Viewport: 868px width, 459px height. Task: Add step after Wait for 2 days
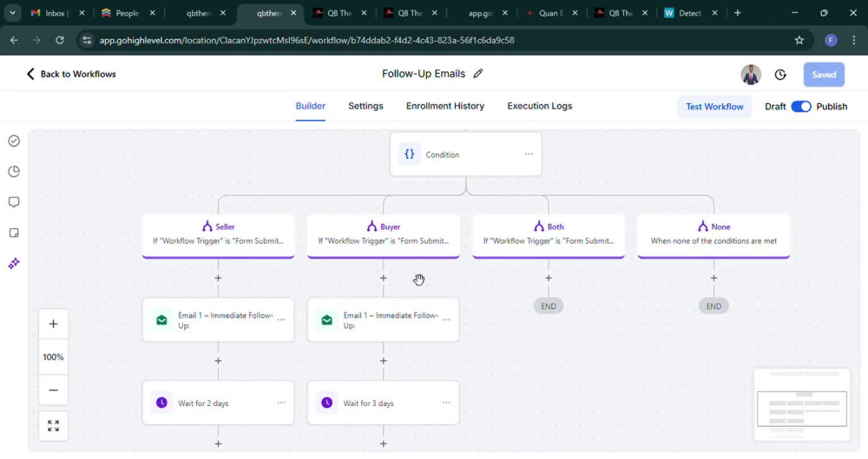[x=218, y=444]
